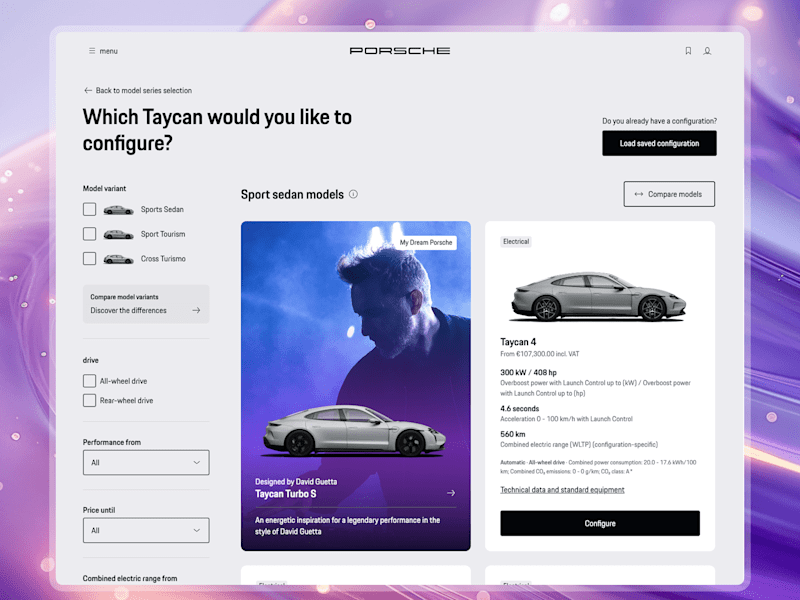Click the Sport Tourism car icon
The width and height of the screenshot is (800, 600).
click(118, 234)
